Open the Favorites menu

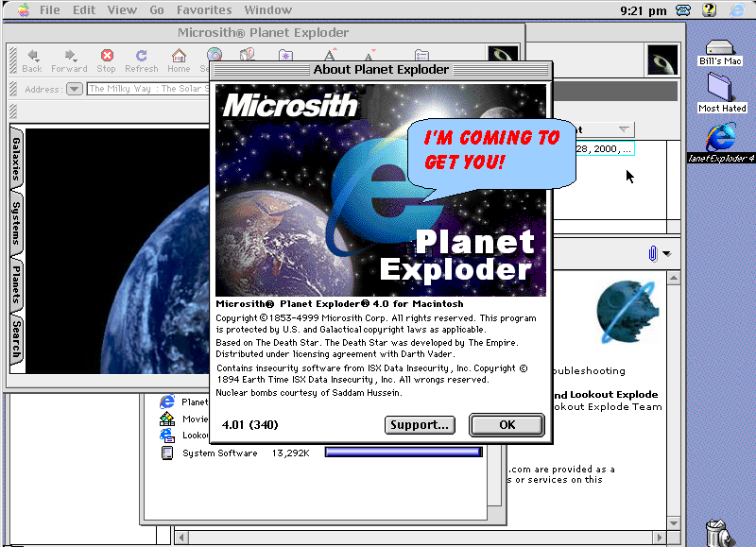pos(204,9)
